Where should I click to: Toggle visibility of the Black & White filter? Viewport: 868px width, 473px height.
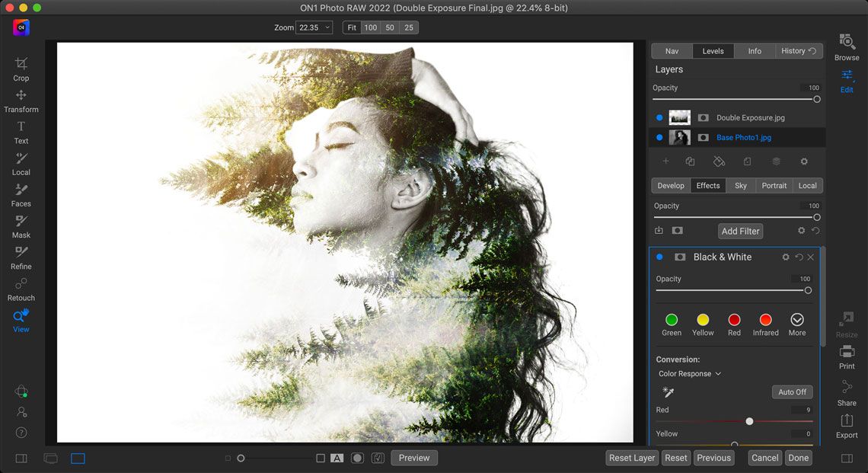pos(659,257)
